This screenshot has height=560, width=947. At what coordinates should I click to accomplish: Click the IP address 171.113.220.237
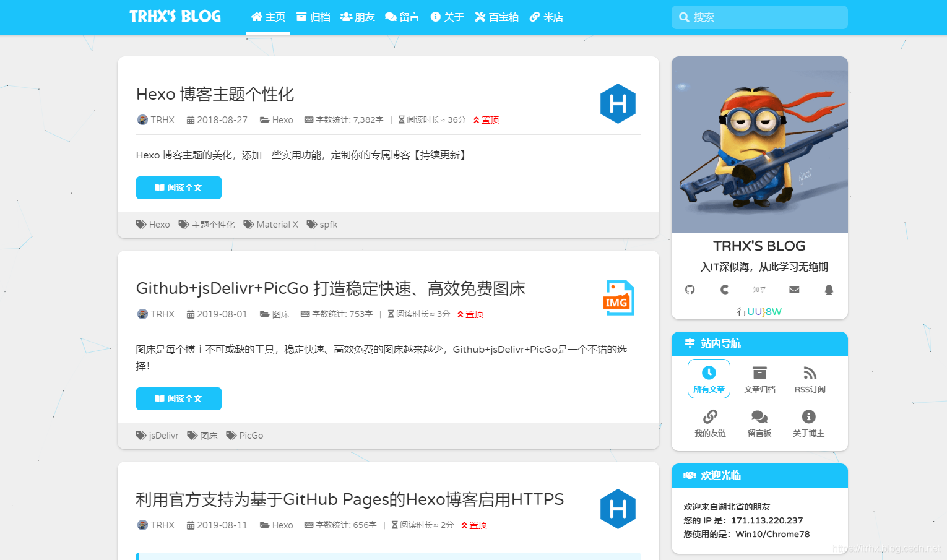point(767,520)
